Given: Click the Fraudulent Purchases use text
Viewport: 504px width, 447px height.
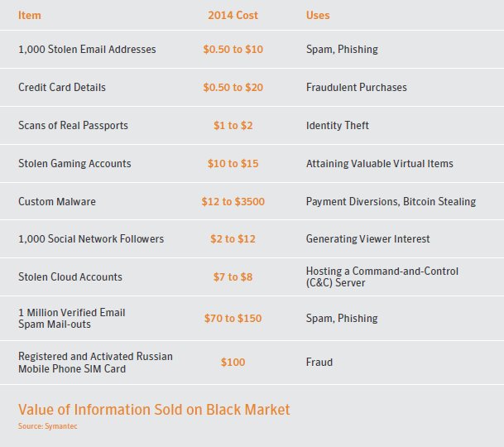Looking at the screenshot, I should [356, 87].
